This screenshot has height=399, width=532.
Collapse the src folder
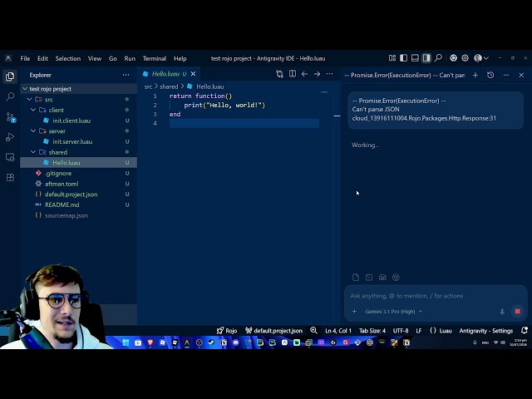pos(30,100)
